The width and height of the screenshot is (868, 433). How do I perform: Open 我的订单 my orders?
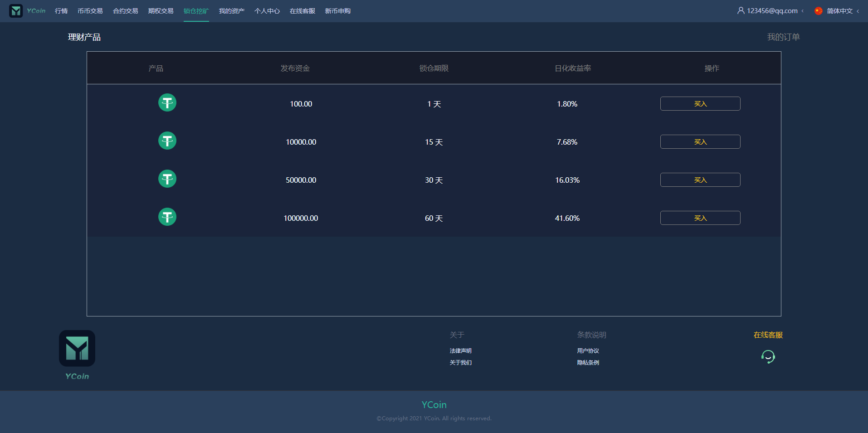[783, 37]
